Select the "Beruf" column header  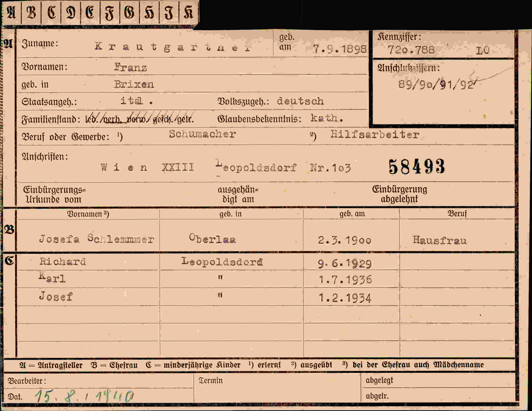(457, 213)
